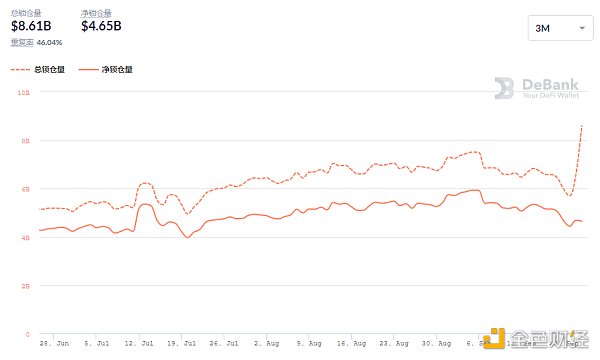Click the $8.61B total locked value
This screenshot has width=600, height=360.
[31, 26]
